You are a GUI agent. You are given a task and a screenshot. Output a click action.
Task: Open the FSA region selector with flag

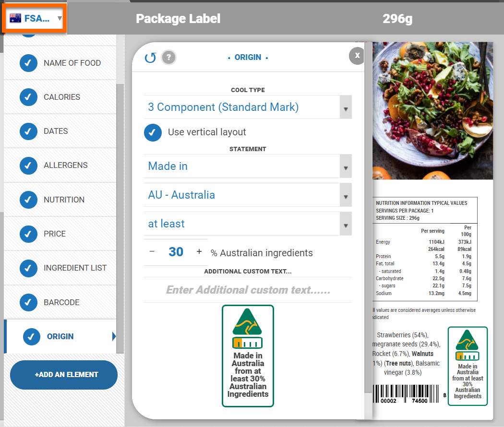[x=35, y=19]
